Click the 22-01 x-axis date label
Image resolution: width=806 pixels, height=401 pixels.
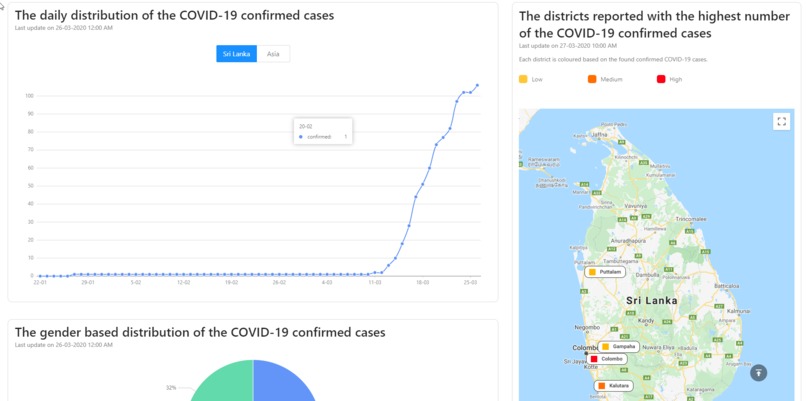coord(40,283)
